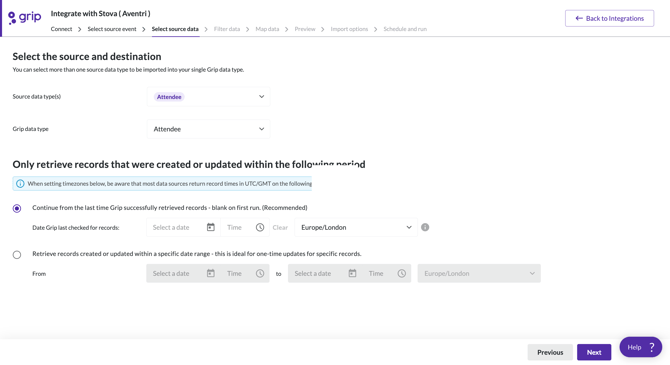Open clock icon for Date Grip last checked time
This screenshot has height=365, width=670.
(x=260, y=227)
